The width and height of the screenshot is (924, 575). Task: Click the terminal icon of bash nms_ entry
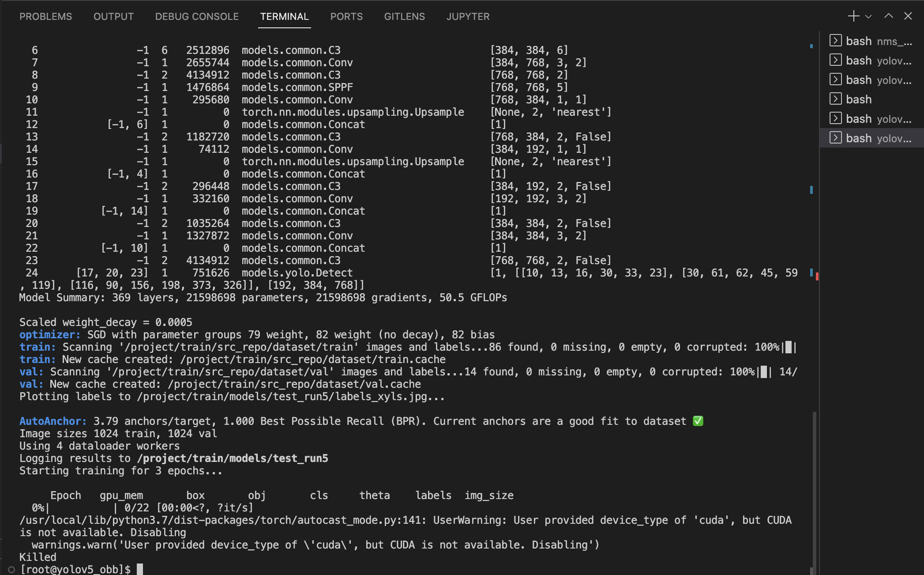point(835,41)
